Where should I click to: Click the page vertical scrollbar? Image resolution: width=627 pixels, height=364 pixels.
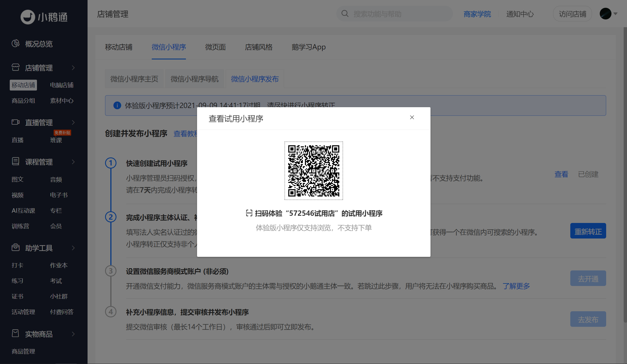click(x=625, y=175)
